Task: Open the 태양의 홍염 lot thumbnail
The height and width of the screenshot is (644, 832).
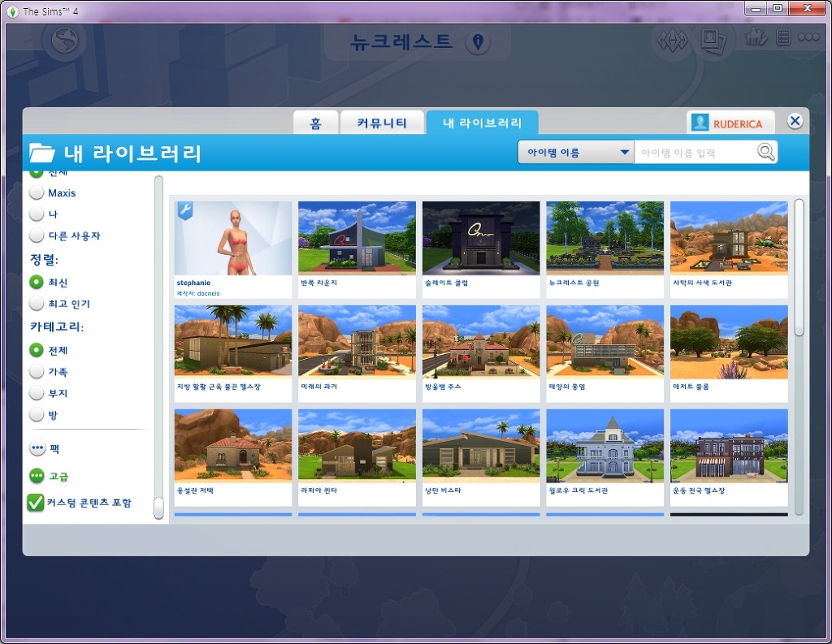Action: click(604, 342)
